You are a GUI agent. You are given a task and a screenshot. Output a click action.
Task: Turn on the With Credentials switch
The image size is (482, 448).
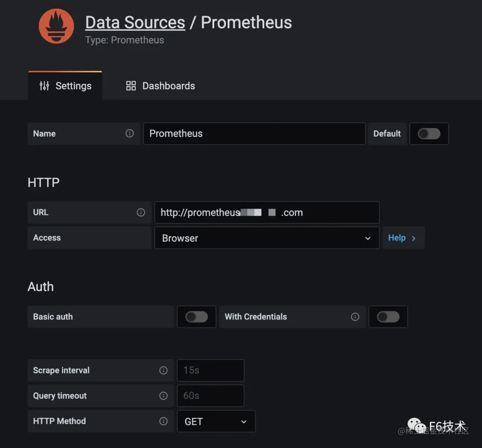tap(388, 317)
